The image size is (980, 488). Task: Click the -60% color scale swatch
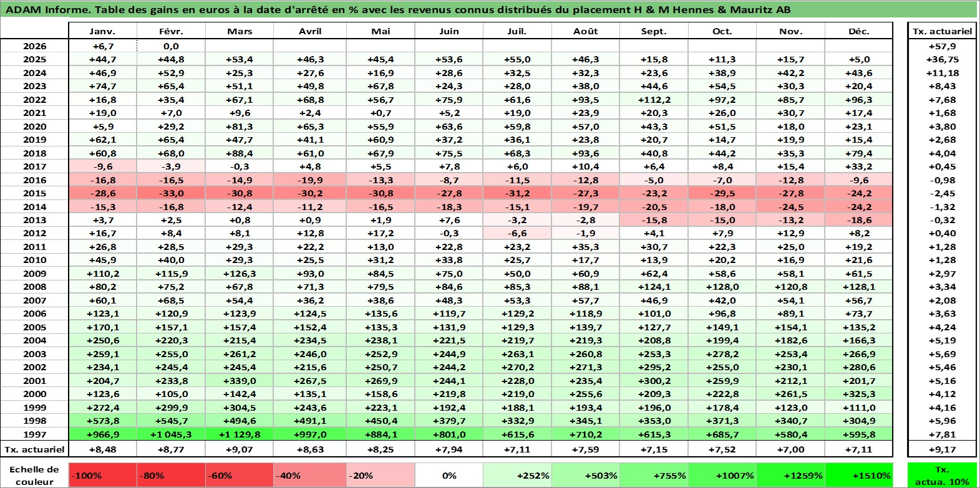240,476
